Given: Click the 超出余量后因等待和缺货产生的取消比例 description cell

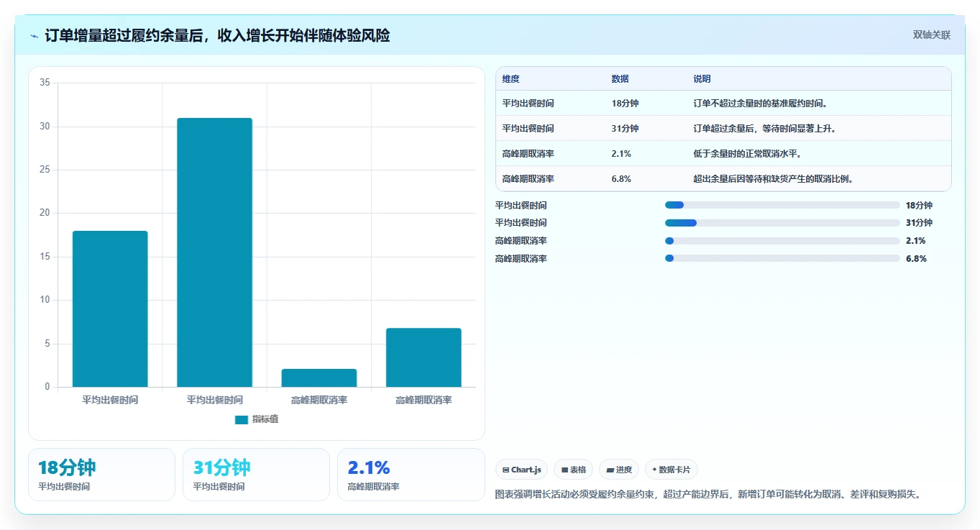Looking at the screenshot, I should (x=774, y=179).
